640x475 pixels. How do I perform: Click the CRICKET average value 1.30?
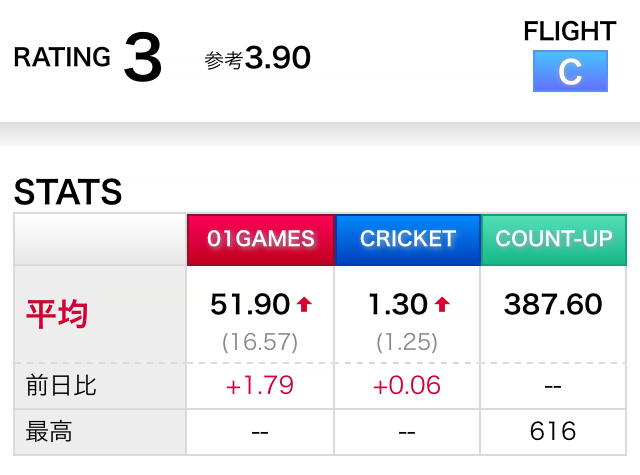tap(397, 304)
